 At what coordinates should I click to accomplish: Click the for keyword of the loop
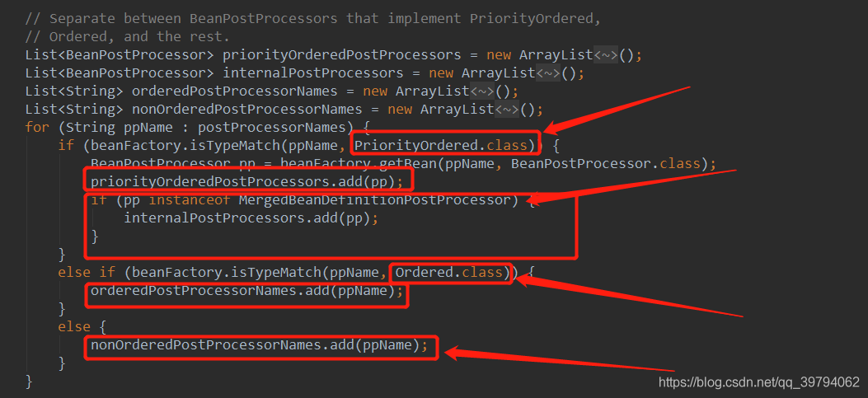(36, 128)
